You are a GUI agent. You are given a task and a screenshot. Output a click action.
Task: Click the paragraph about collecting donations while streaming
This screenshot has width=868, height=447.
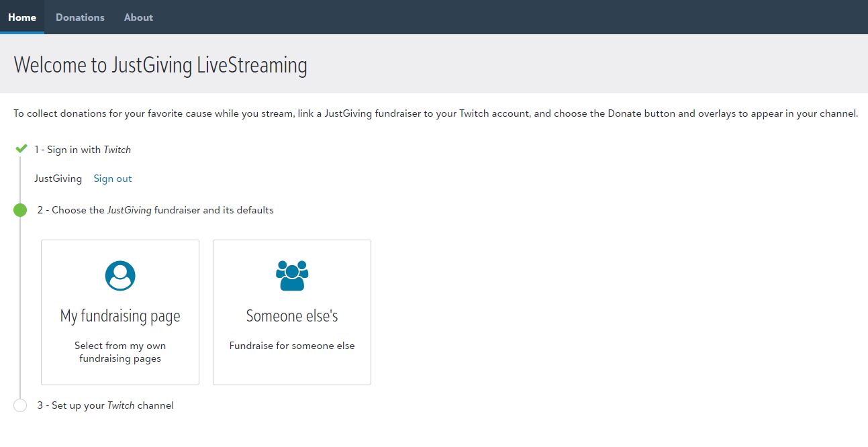point(436,113)
